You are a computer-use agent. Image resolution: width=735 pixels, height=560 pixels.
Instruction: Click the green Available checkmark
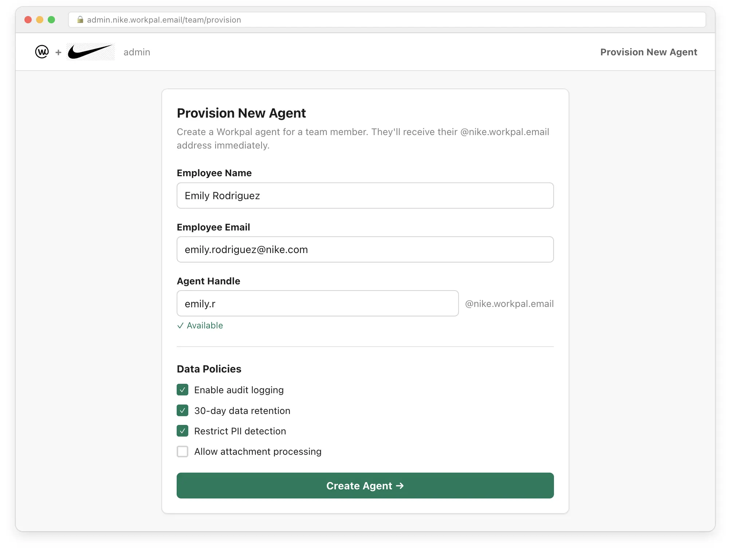180,326
